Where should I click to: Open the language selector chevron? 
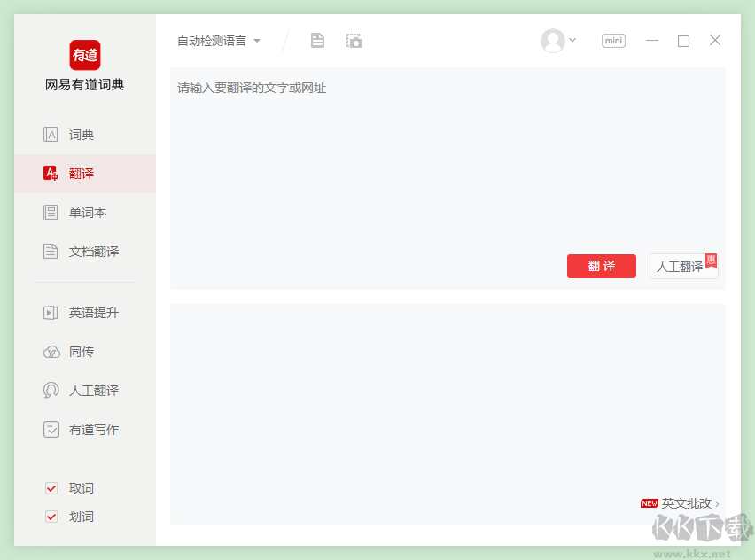(256, 40)
